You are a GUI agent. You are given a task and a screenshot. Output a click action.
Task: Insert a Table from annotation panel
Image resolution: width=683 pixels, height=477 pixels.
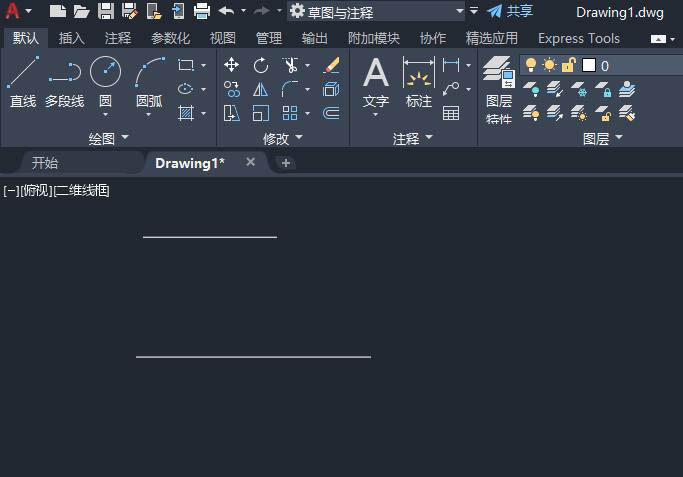[x=451, y=113]
